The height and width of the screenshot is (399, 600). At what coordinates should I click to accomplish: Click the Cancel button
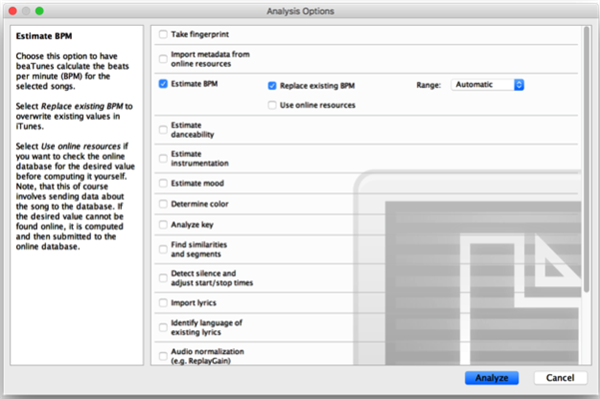click(560, 378)
